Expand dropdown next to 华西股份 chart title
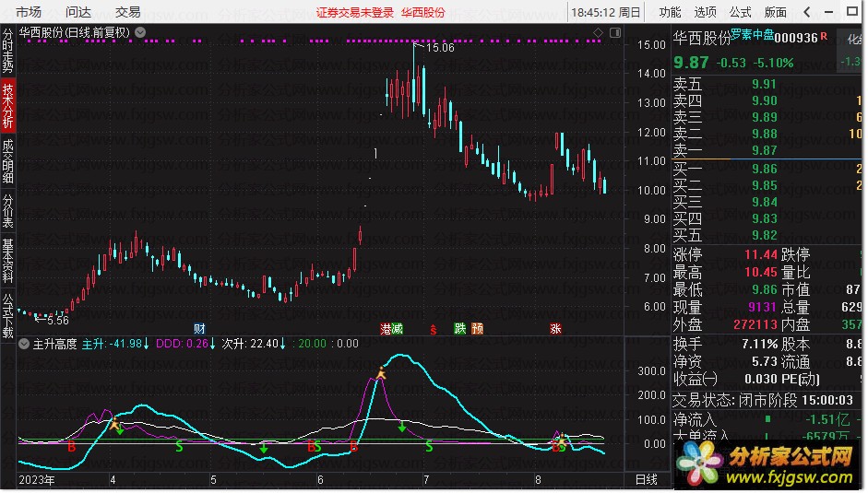 pos(140,32)
